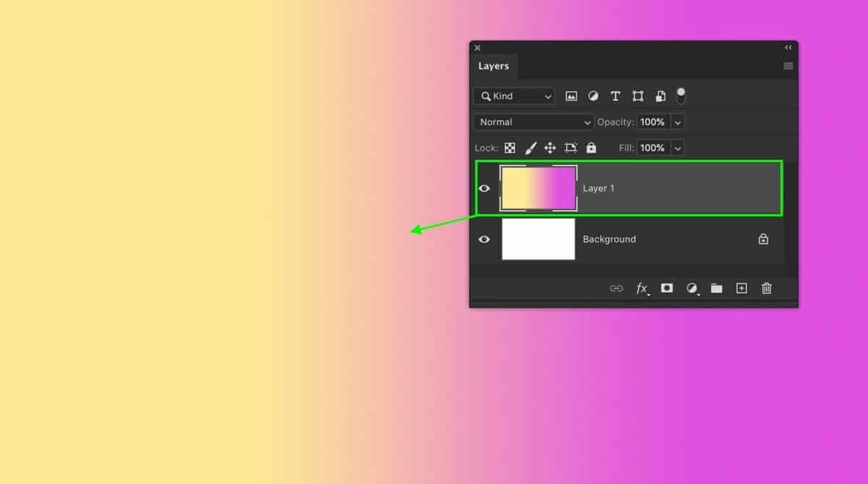Select the Layer 1 name text
Image resolution: width=868 pixels, height=484 pixels.
[599, 188]
